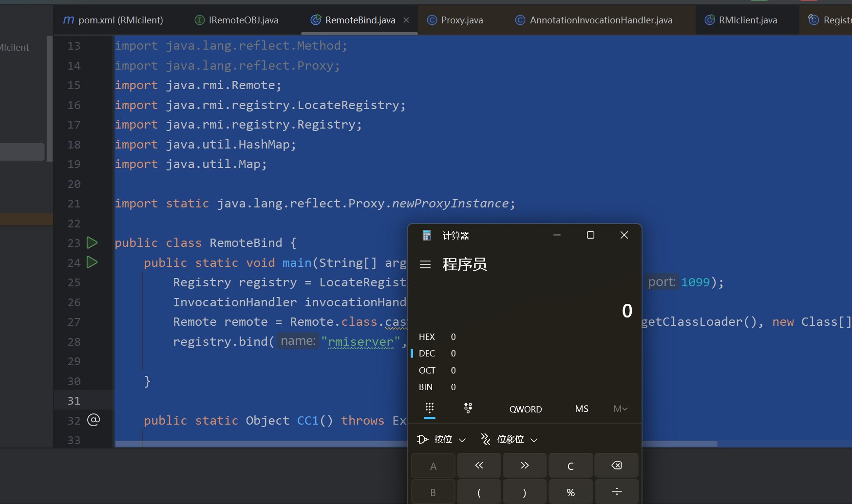Screen dimensions: 852x504
Task: Open the pom.xml (RMIcilent) tab
Action: click(114, 20)
